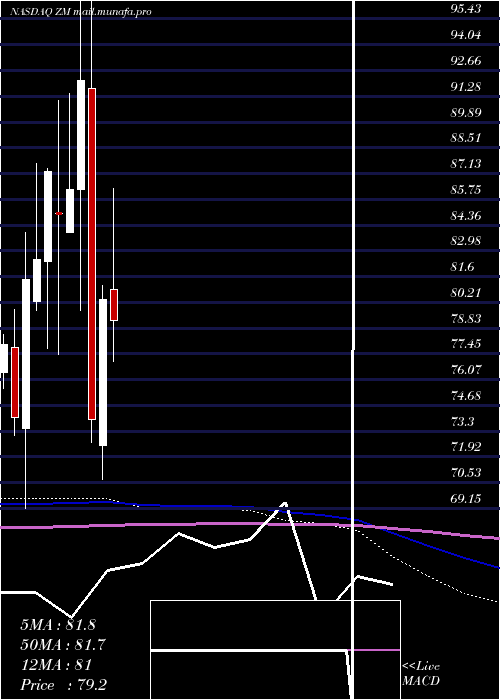Select the 94.04 price axis label
Image resolution: width=500 pixels, height=700 pixels.
click(x=466, y=35)
